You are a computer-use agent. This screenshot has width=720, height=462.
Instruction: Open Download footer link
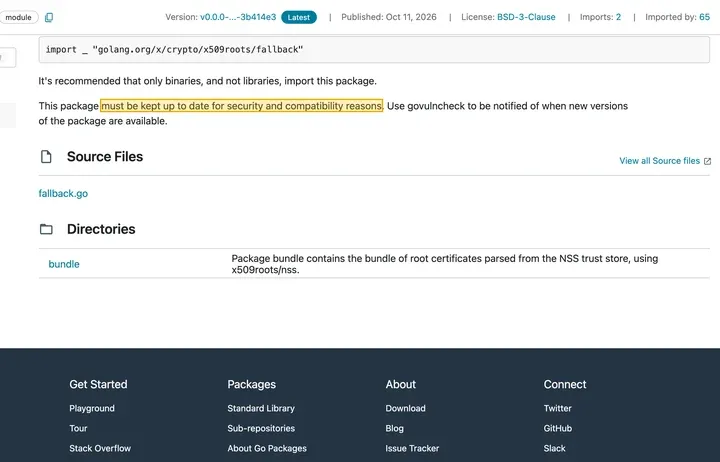(405, 408)
